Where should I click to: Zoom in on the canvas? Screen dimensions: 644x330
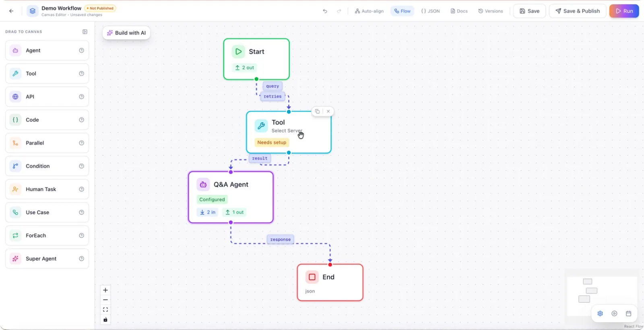tap(105, 290)
